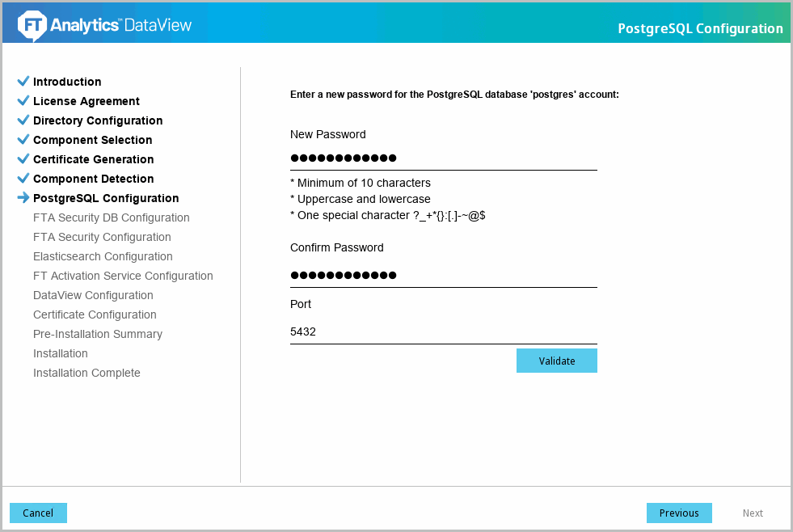Select the FTA Security DB Configuration step
This screenshot has height=532, width=793.
click(112, 217)
